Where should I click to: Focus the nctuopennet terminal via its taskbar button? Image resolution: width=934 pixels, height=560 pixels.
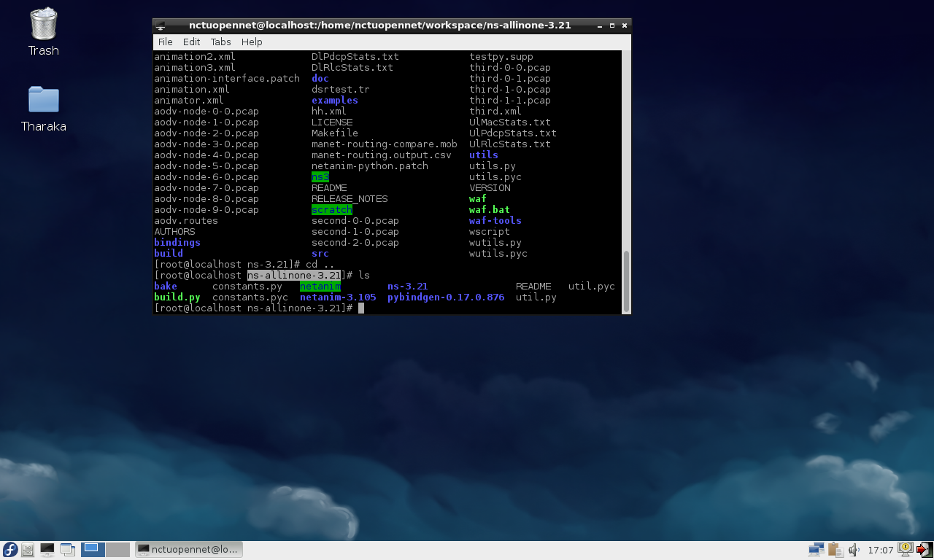pos(189,549)
